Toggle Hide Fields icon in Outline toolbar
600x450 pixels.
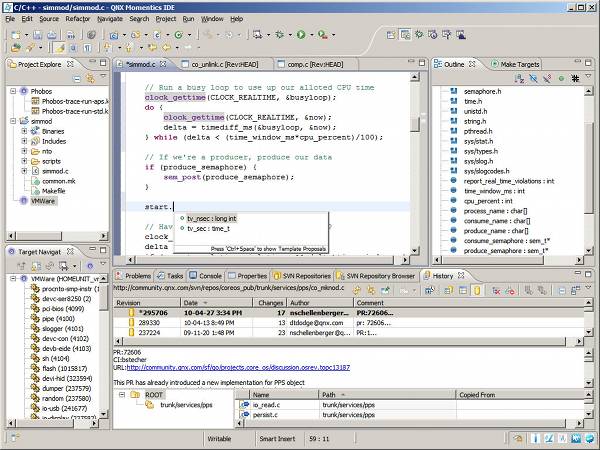pos(533,78)
